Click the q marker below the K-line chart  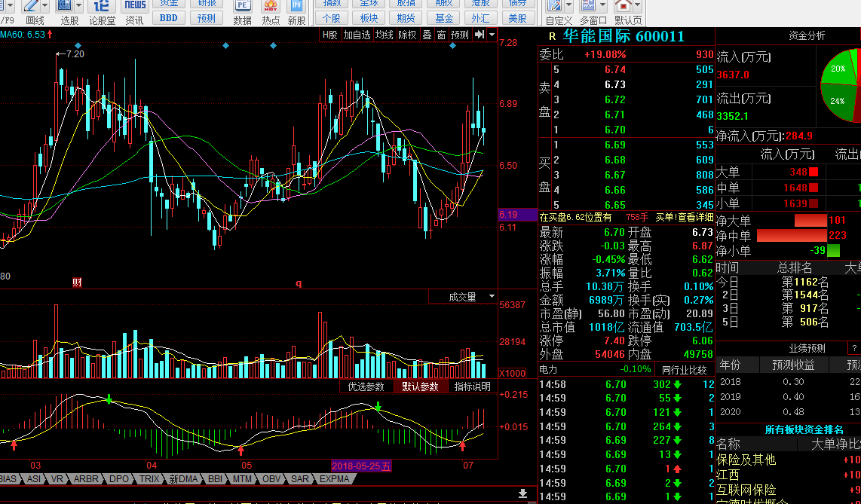click(299, 283)
